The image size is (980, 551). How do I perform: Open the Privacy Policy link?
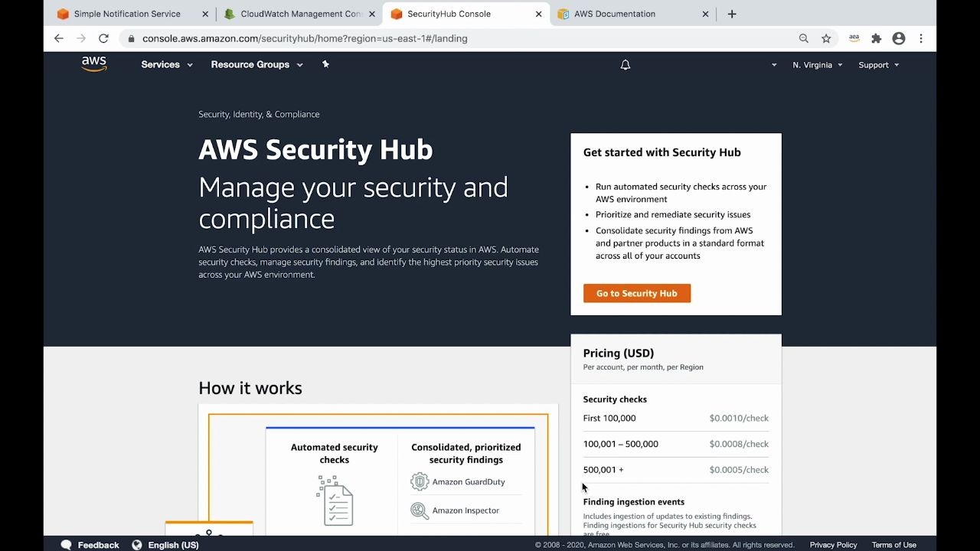point(833,545)
